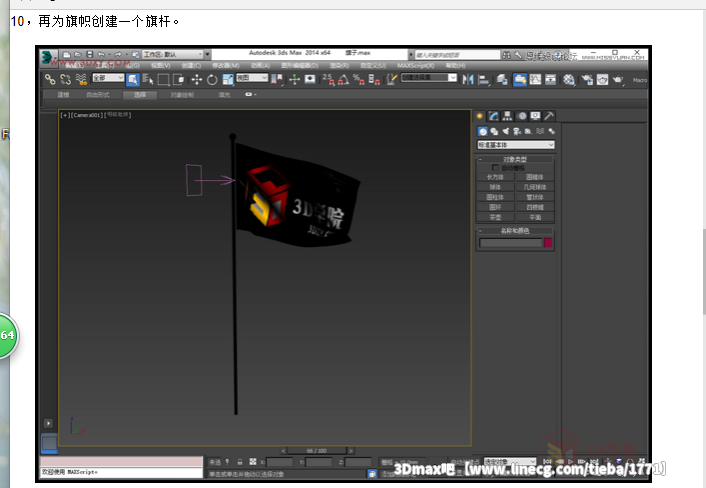Image resolution: width=706 pixels, height=488 pixels.
Task: Click the Use Pivot Point Center icon
Action: click(x=277, y=80)
